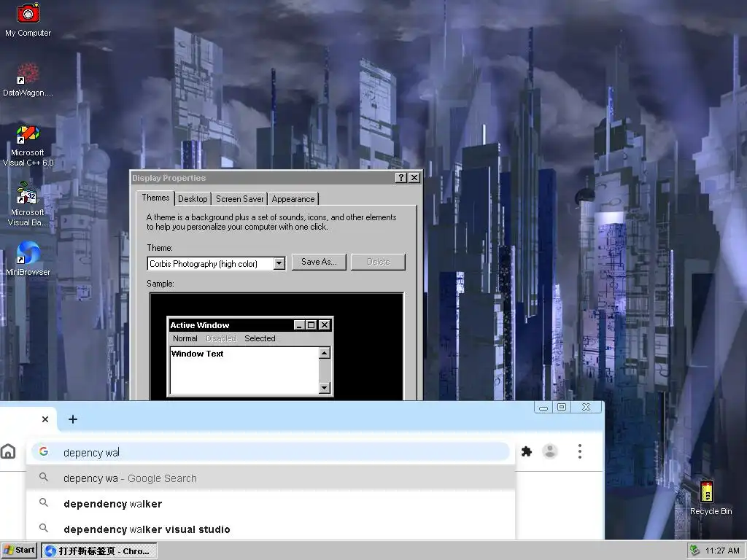Open My Computer desktop icon
This screenshot has height=560, width=747.
pos(28,20)
